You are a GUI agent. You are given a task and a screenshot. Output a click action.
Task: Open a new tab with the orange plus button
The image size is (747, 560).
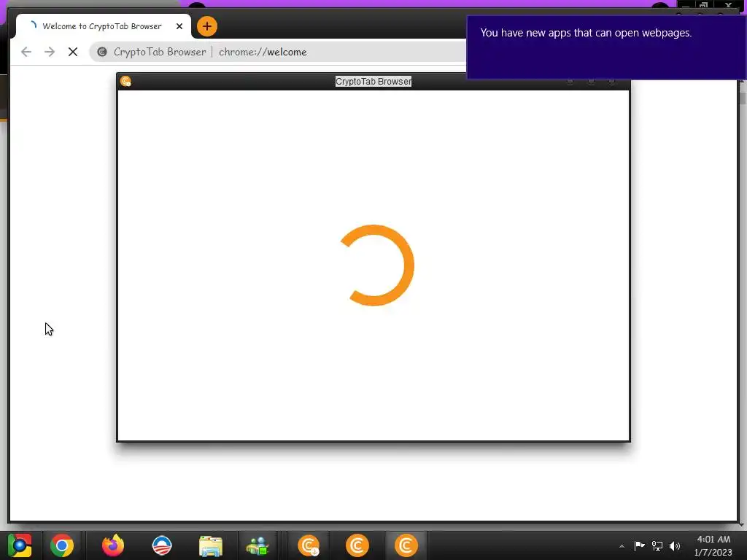tap(206, 27)
